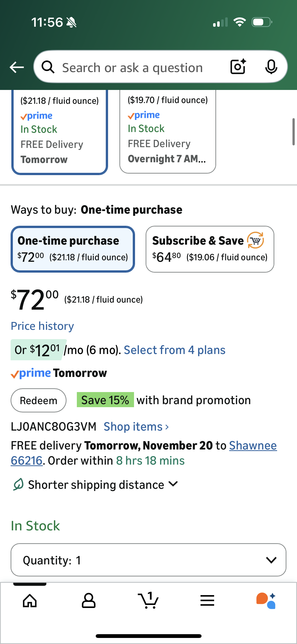Screen dimensions: 297x644
Task: Tap the microphone voice search icon
Action: click(x=271, y=67)
